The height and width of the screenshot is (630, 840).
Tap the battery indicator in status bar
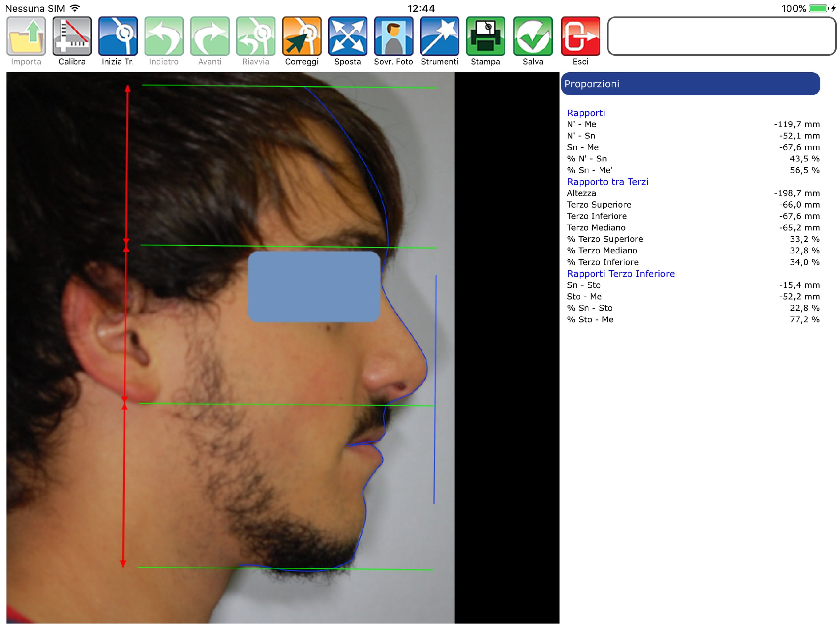pyautogui.click(x=818, y=8)
